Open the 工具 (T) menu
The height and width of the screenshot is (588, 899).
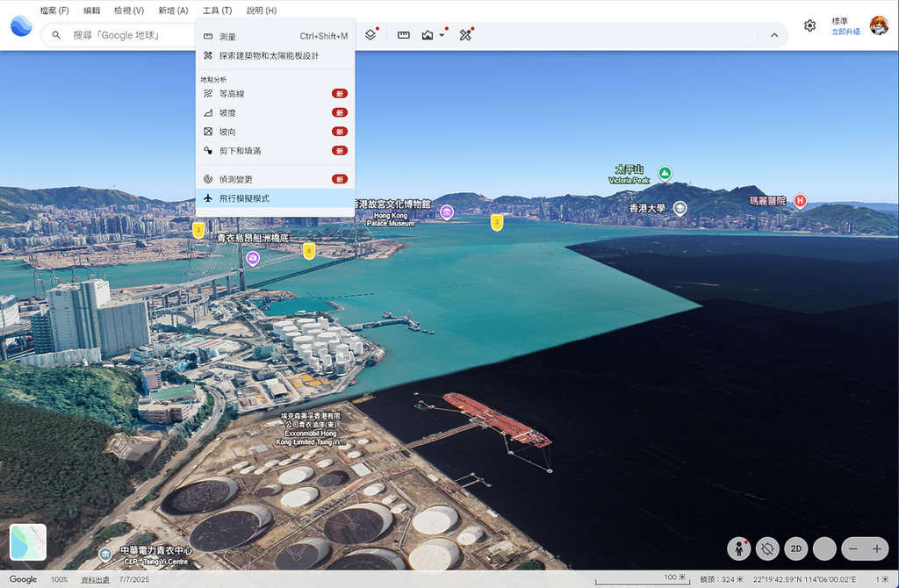tap(218, 11)
